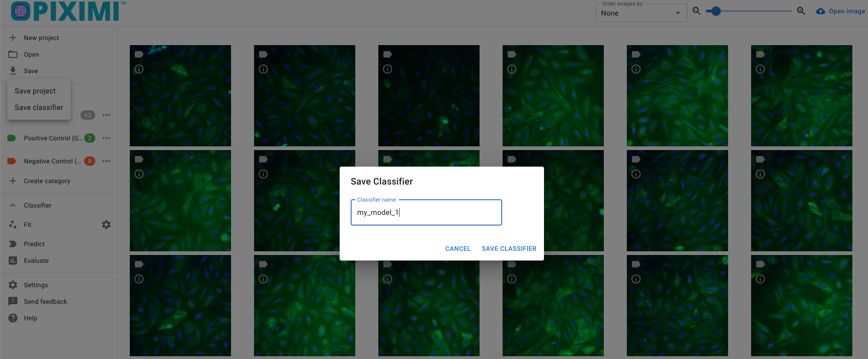Click the Settings gear icon

(x=13, y=285)
